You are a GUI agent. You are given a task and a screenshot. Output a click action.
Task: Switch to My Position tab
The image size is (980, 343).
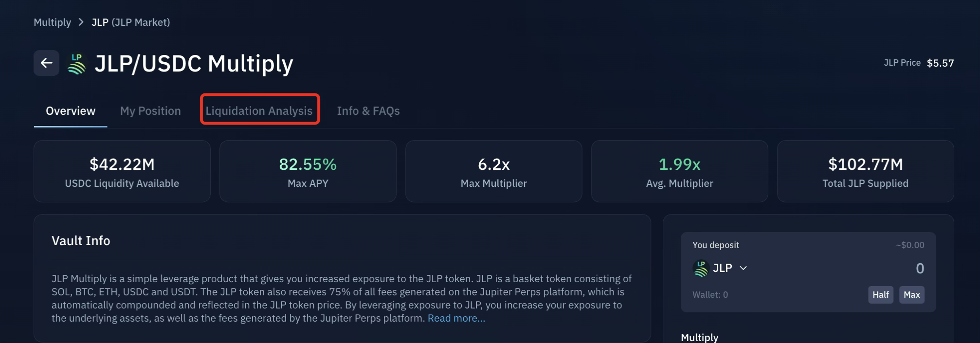(x=150, y=111)
